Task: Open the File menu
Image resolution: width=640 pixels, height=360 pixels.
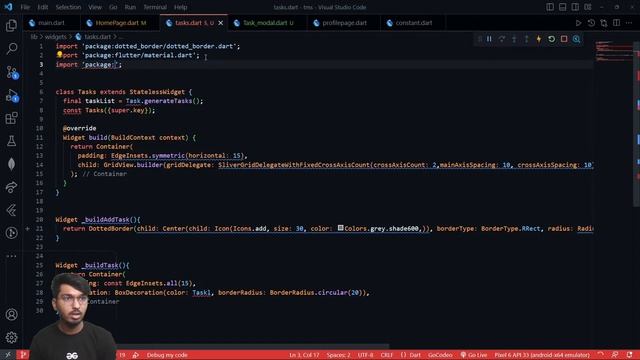Action: [x=25, y=7]
